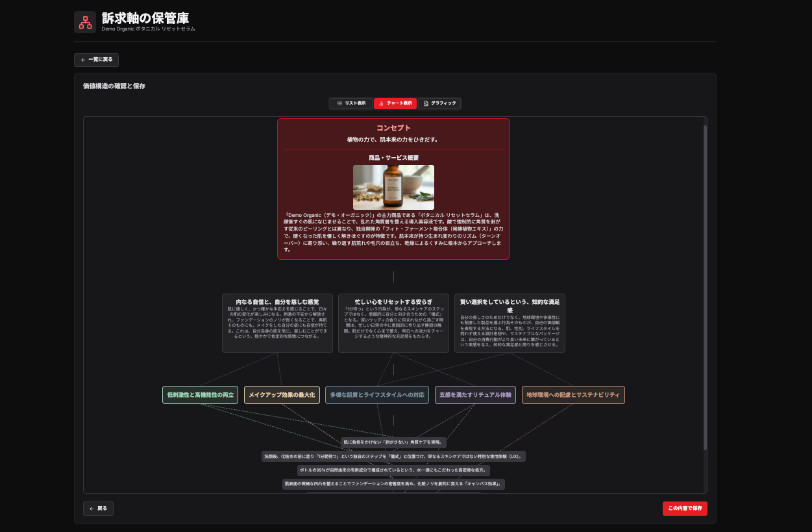The width and height of the screenshot is (812, 532).
Task: Click the 多様な肌質とライフスタイルへの対応 node
Action: (x=376, y=395)
